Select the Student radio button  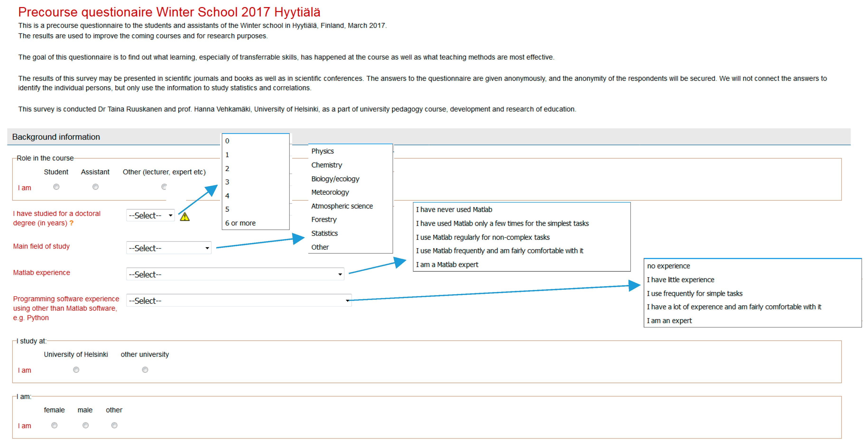point(56,187)
